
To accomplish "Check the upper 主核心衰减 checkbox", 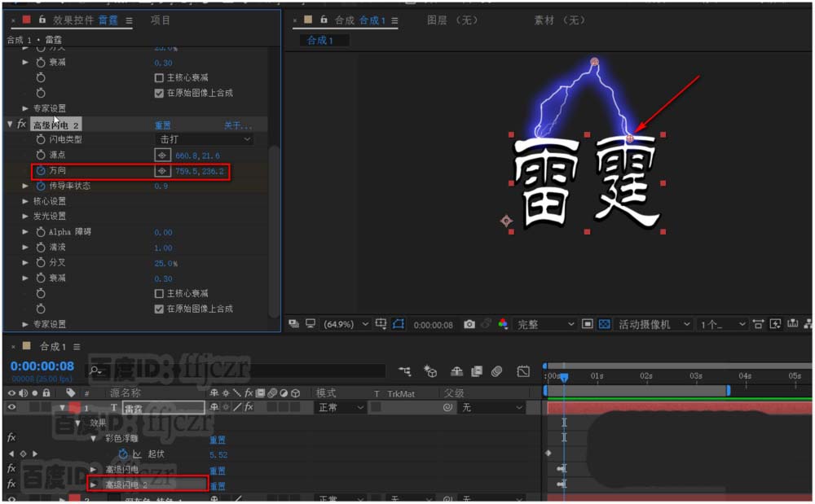I will point(159,78).
